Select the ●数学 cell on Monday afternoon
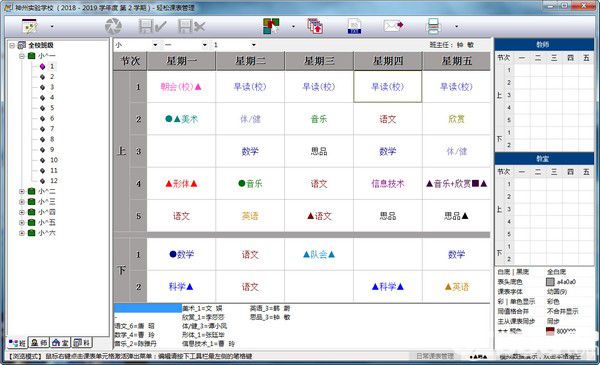The width and height of the screenshot is (600, 365). pyautogui.click(x=181, y=254)
